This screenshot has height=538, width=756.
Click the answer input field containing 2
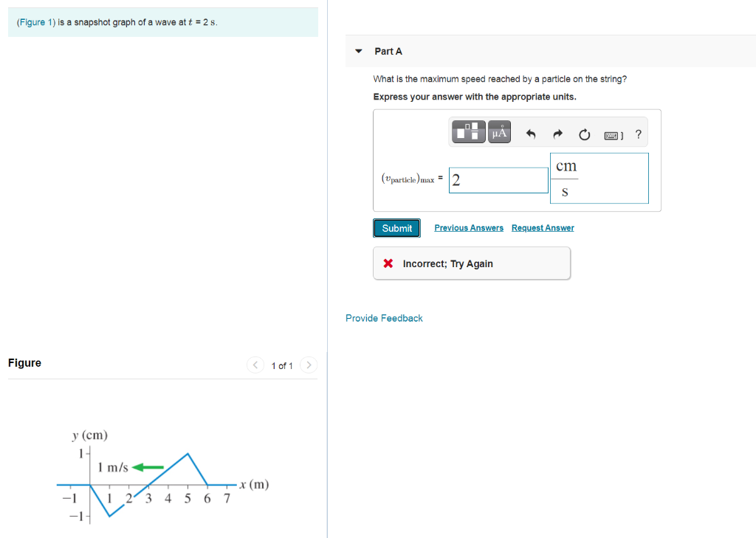pos(498,179)
